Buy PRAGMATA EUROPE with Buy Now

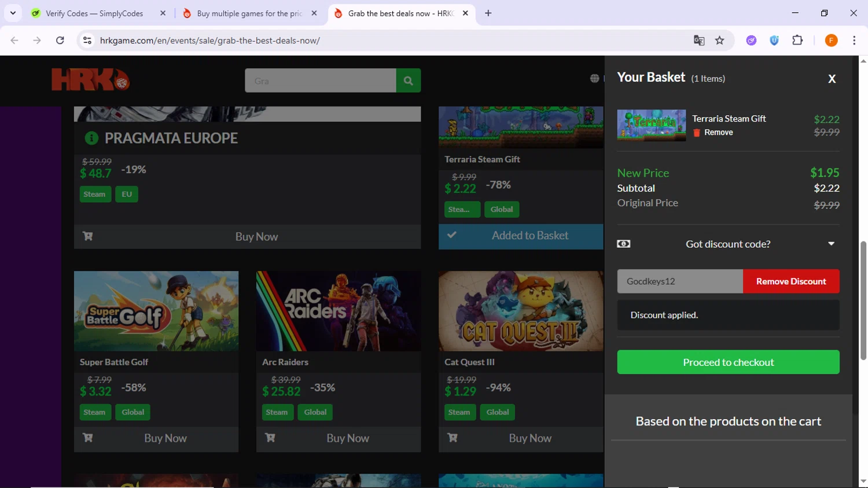click(x=247, y=236)
